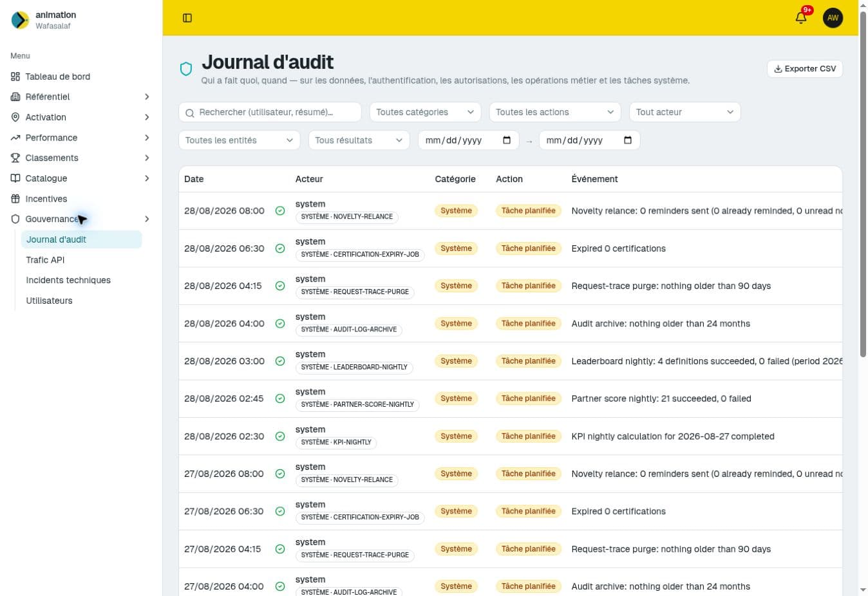Click success check icon for 27/08/2026 08:00

280,474
